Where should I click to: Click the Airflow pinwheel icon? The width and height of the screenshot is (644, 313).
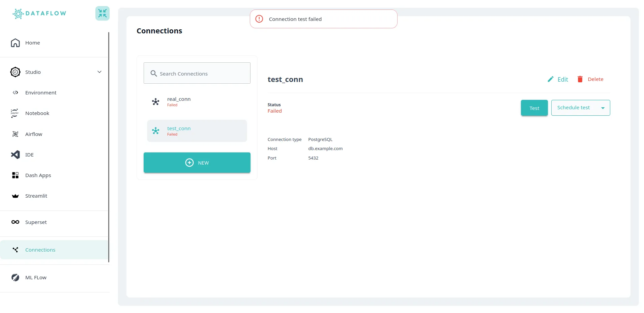coord(15,134)
